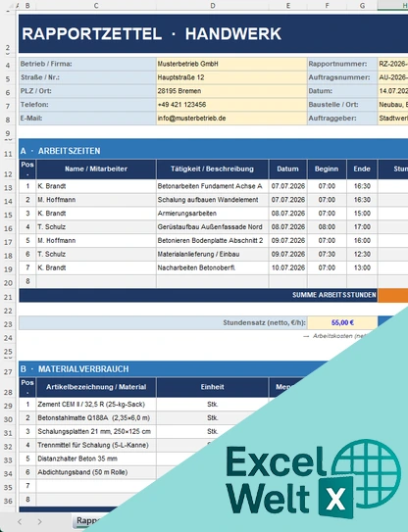
Task: Click the 'Name / Mitarbeiter' table header
Action: tap(96, 169)
